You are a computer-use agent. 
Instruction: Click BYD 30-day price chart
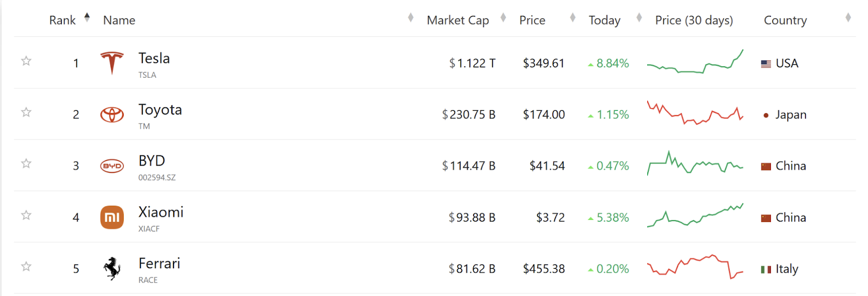tap(695, 163)
